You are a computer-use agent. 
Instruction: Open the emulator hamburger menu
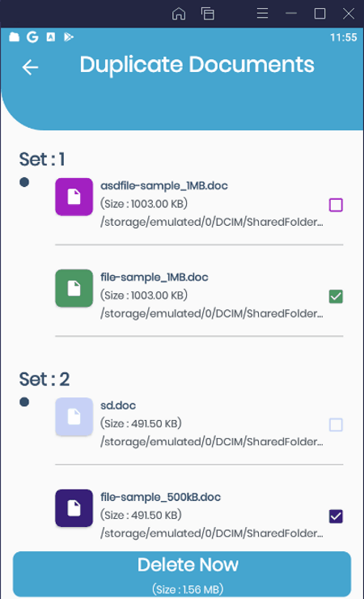point(262,14)
